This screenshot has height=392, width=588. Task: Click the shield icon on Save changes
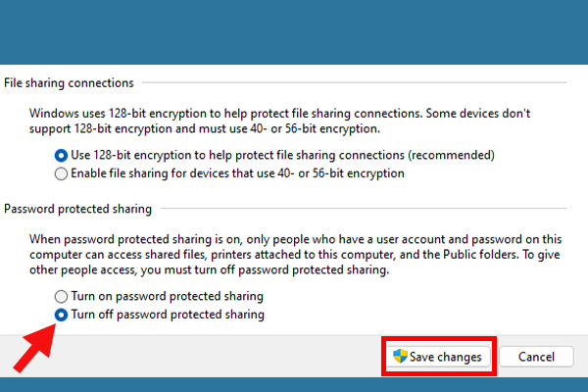click(x=400, y=356)
